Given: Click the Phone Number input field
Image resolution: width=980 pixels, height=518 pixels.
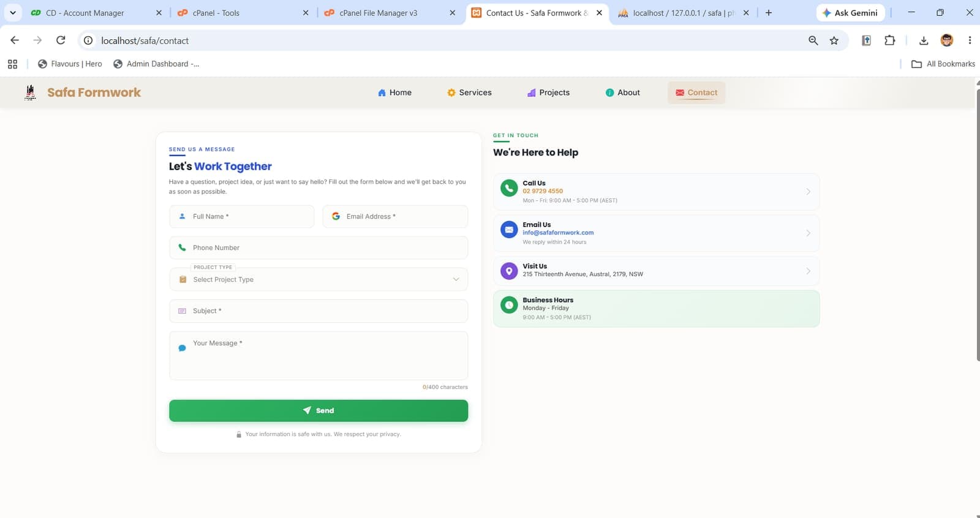Looking at the screenshot, I should point(318,247).
